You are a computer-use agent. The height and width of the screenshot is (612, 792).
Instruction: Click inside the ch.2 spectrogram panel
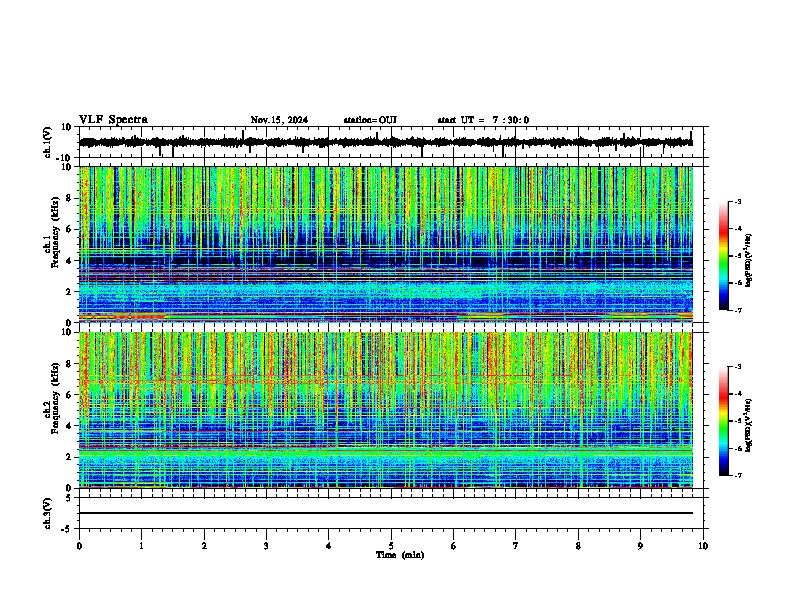click(385, 410)
